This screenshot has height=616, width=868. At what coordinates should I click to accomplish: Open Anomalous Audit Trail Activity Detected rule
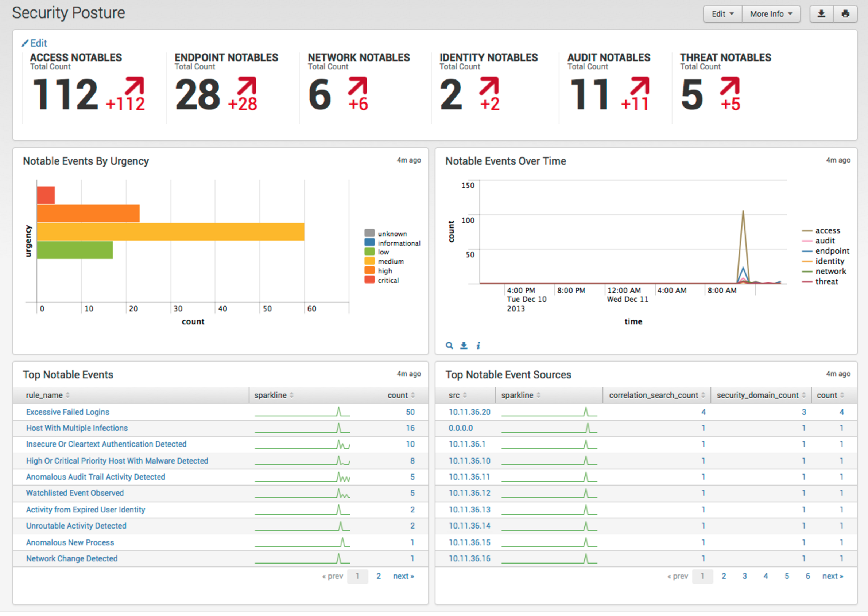pyautogui.click(x=96, y=477)
